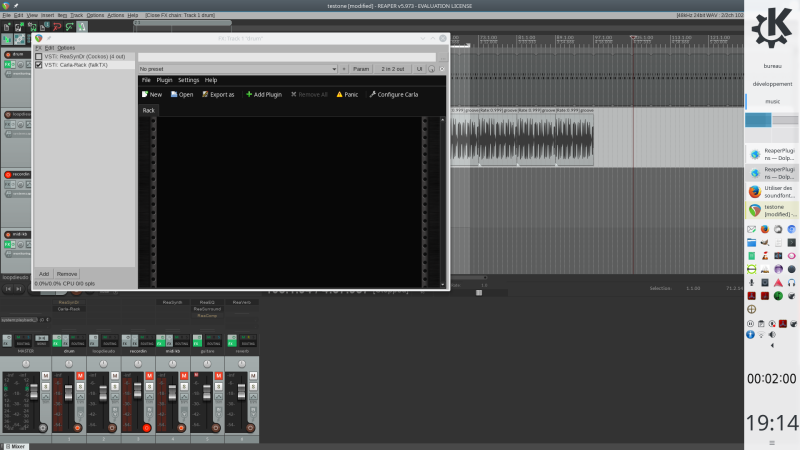800x450 pixels.
Task: Solo the guitare channel in the mixer
Action: pyautogui.click(x=218, y=386)
